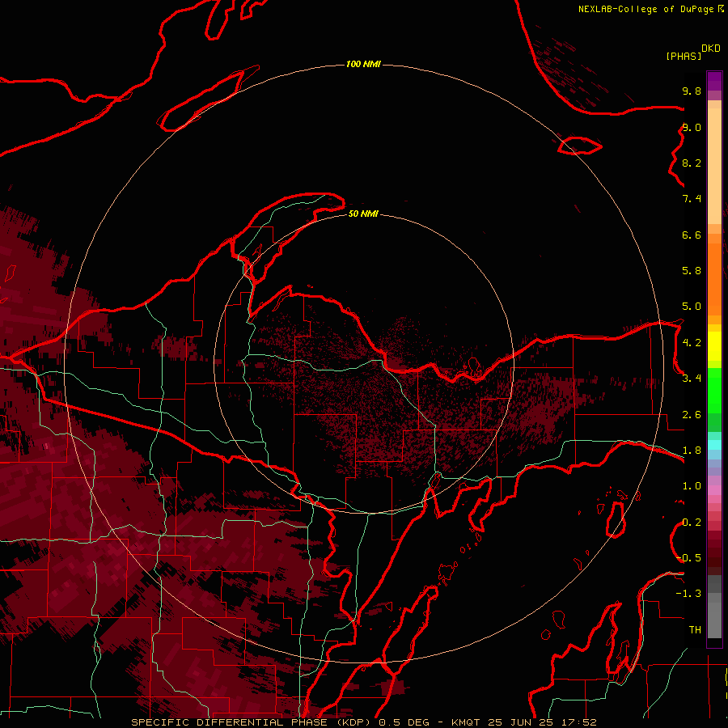Screen dimensions: 728x728
Task: Click the 9.8 value on the color scale
Action: [x=692, y=91]
